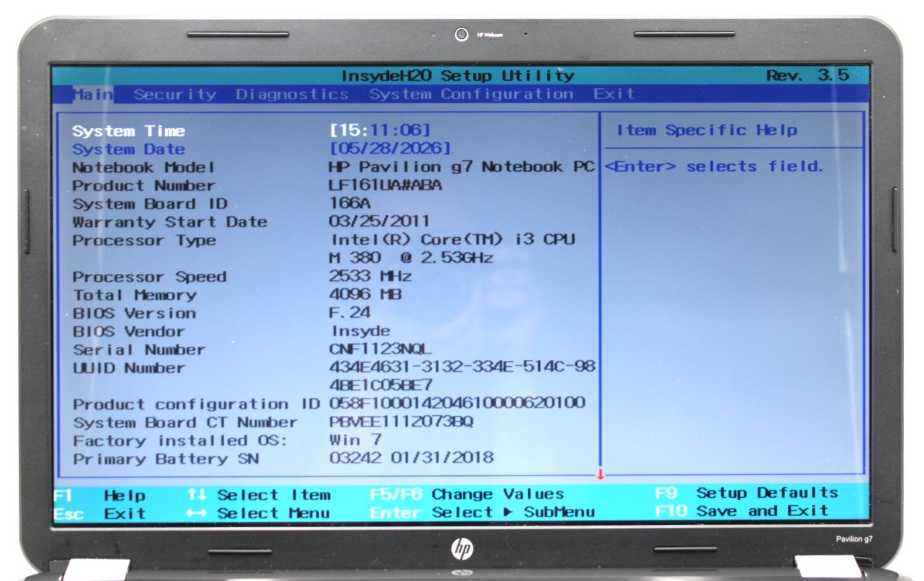Click the F5/F6 Change Values hint
Viewport: 924px width, 581px height.
click(467, 494)
